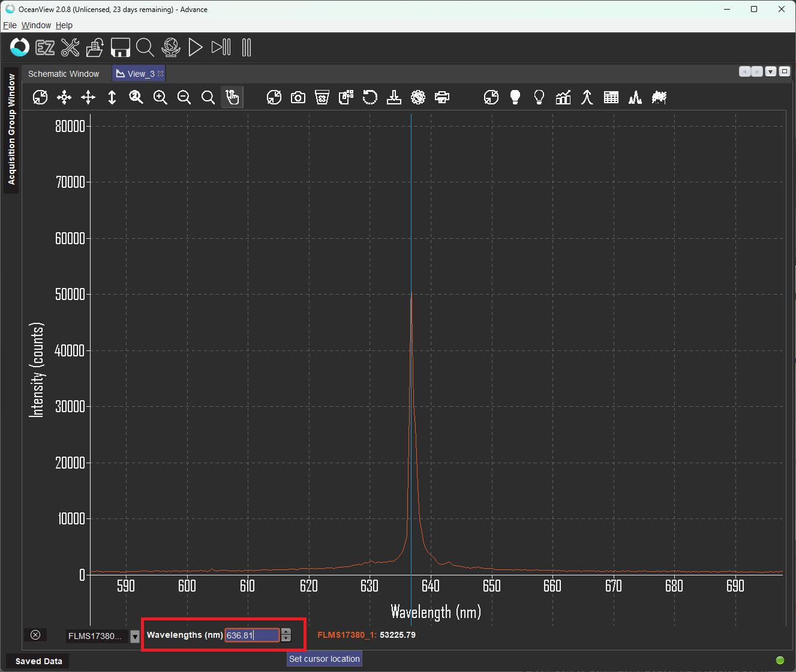796x672 pixels.
Task: Click the Wavelengths (nm) input field
Action: [252, 635]
